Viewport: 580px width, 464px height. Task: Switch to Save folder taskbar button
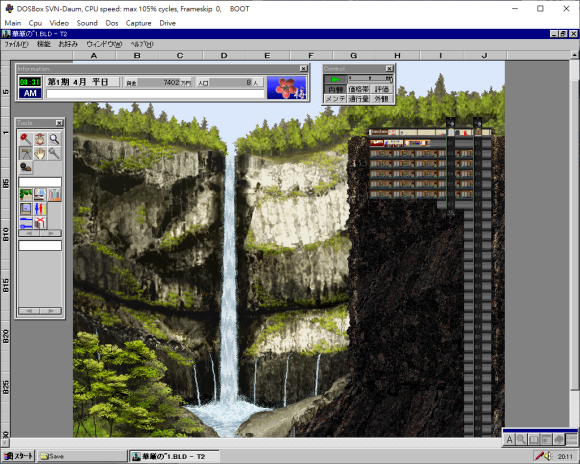click(x=82, y=456)
